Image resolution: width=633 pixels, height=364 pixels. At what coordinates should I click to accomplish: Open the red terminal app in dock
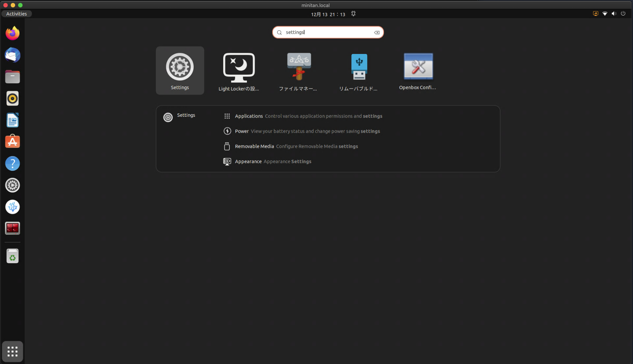pos(13,228)
